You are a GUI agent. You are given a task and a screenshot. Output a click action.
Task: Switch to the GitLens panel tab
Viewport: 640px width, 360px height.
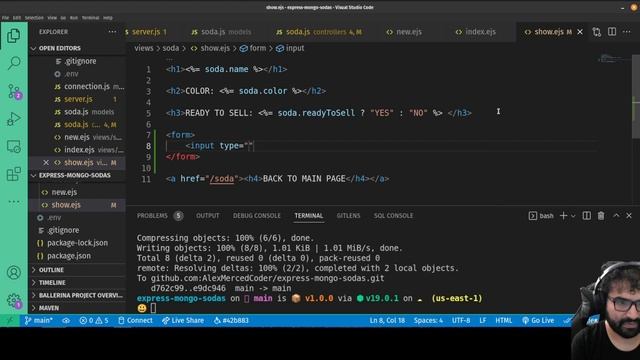348,216
